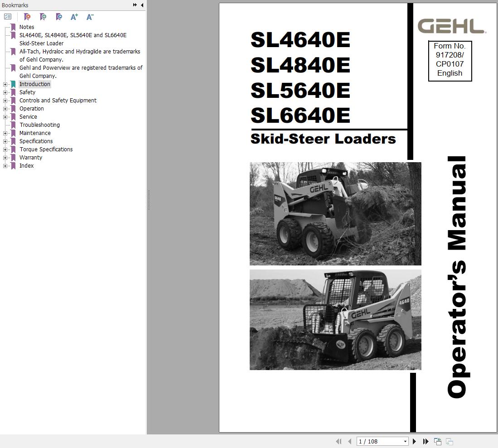This screenshot has width=498, height=448.
Task: Click the Form No. 917208 box
Action: click(x=450, y=61)
